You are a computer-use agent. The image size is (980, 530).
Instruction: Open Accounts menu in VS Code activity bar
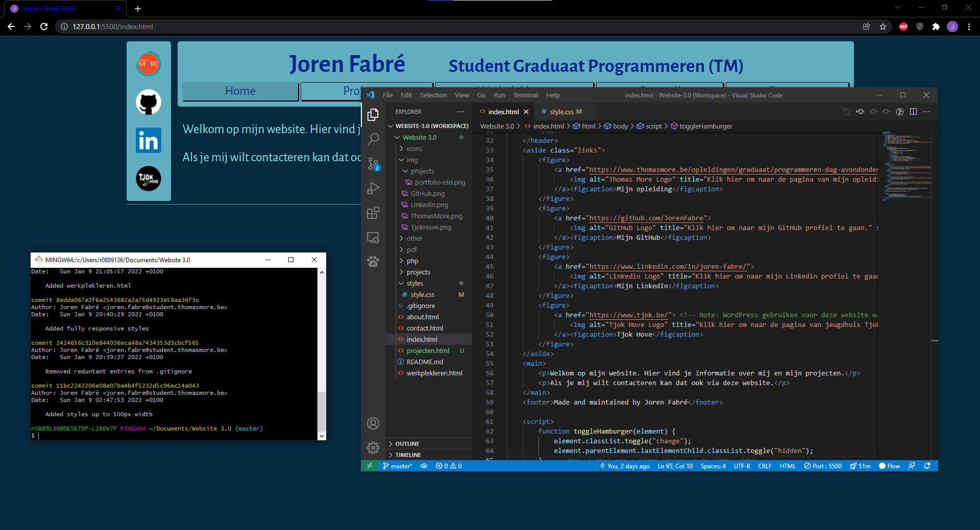click(x=373, y=423)
